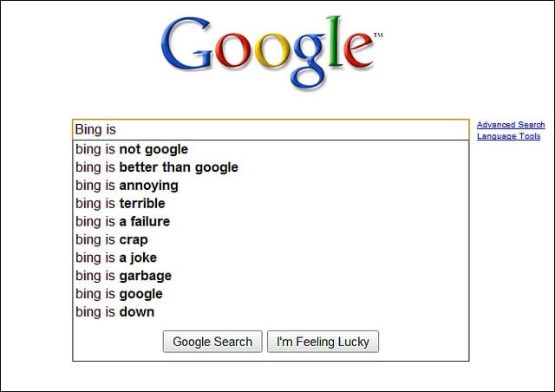The image size is (555, 392).
Task: Select "bing is terrible" from suggestions
Action: [122, 204]
